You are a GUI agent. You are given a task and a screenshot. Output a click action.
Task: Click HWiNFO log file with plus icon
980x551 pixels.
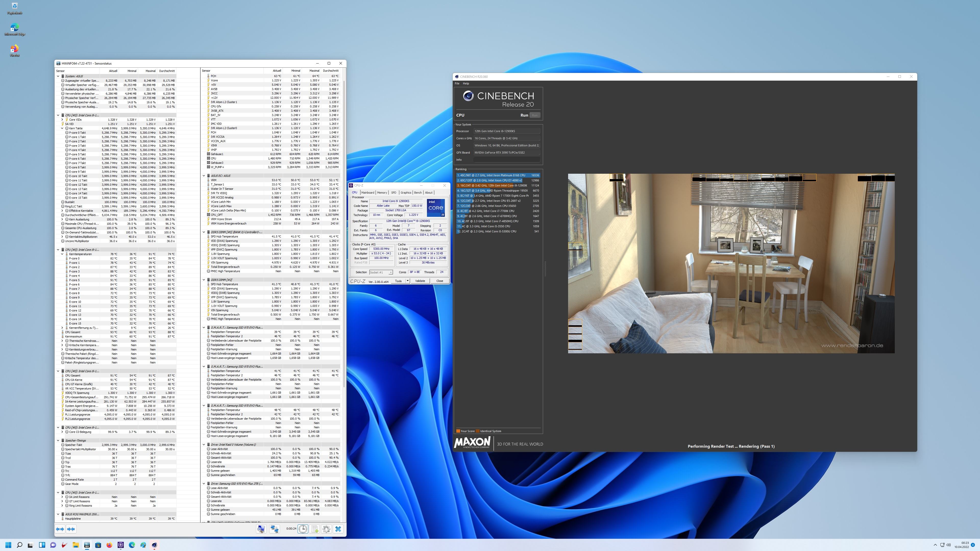click(x=315, y=529)
